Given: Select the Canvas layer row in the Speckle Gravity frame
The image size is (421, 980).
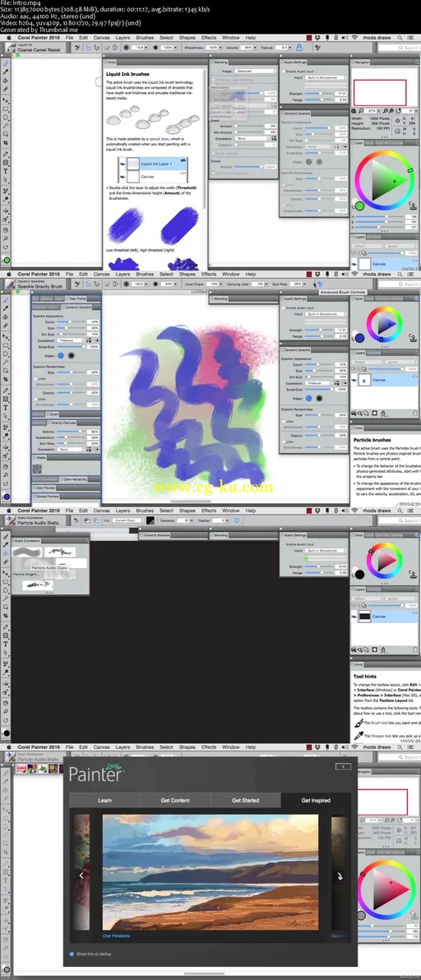Looking at the screenshot, I should point(385,379).
